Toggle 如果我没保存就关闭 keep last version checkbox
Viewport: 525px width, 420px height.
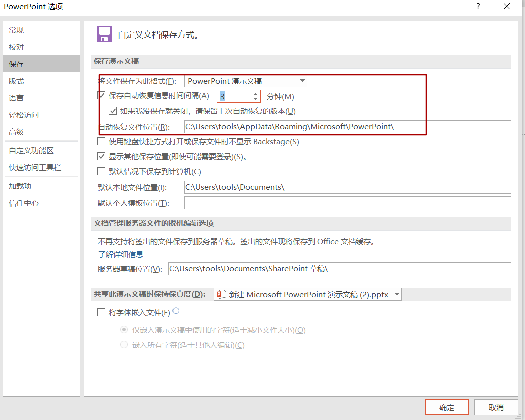click(113, 111)
